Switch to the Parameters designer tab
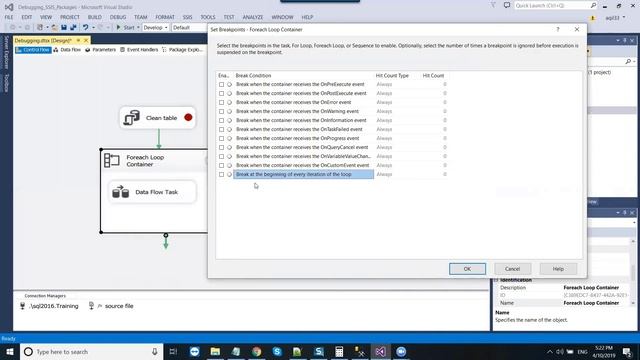 [100, 50]
